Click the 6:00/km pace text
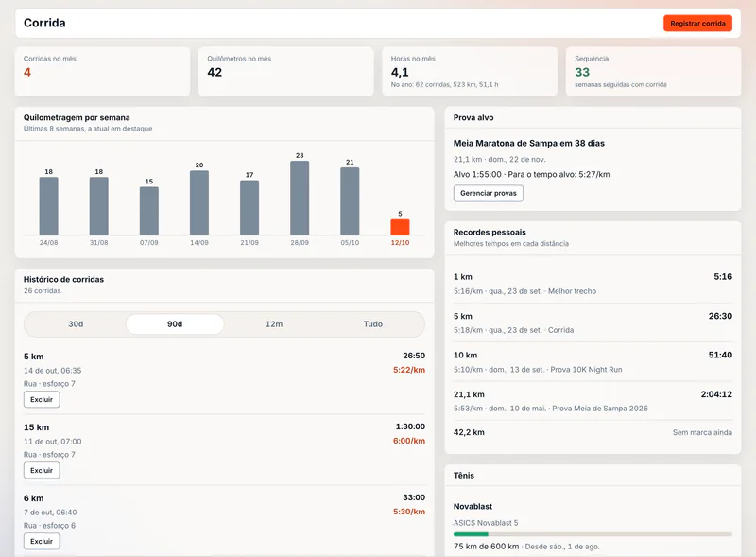This screenshot has height=557, width=756. coord(409,441)
